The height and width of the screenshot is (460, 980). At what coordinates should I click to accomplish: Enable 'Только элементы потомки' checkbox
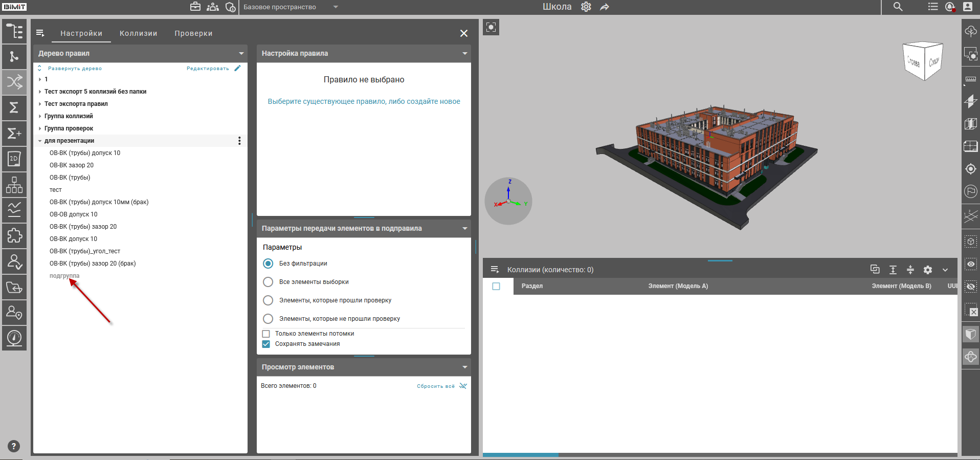(x=266, y=334)
